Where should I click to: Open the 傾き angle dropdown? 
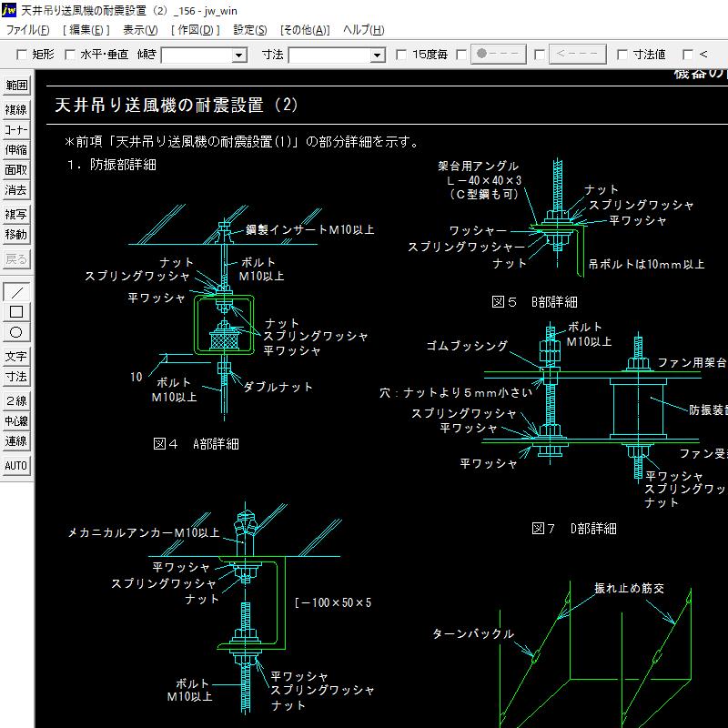[238, 54]
